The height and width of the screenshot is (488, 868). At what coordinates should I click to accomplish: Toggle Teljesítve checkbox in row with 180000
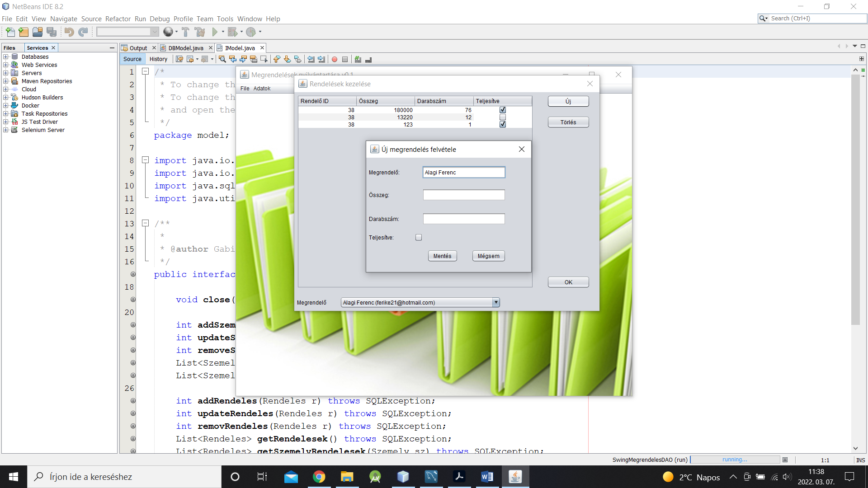click(503, 110)
